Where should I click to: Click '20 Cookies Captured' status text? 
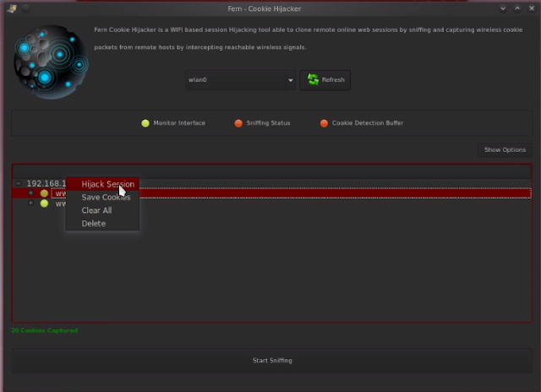(x=45, y=330)
